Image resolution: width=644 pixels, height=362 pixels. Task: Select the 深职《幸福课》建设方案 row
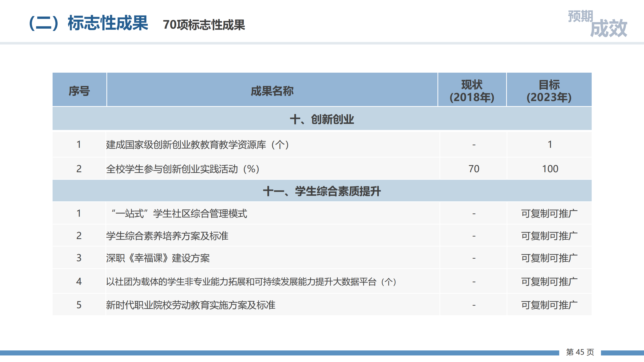click(158, 258)
